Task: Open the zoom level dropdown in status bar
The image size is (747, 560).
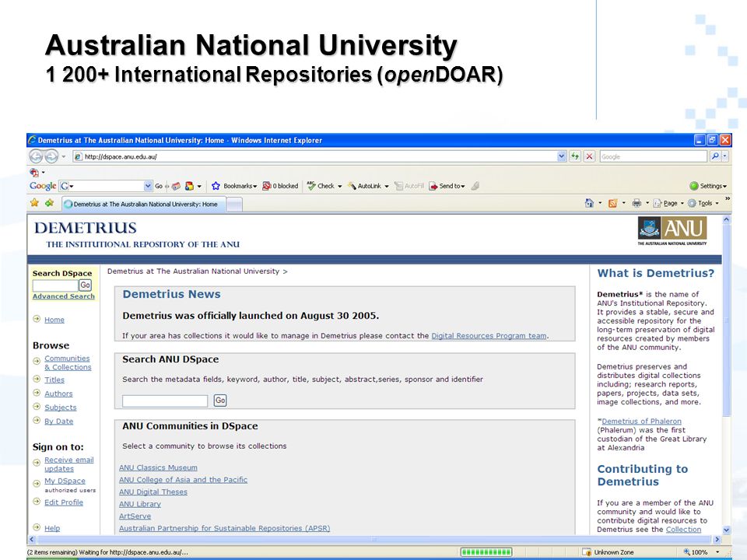Action: tap(717, 552)
